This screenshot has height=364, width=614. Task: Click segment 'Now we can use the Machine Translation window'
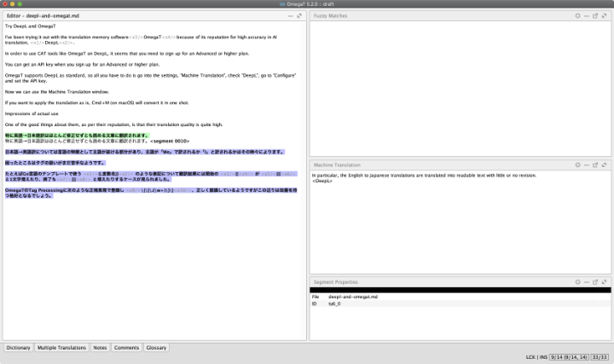(57, 92)
